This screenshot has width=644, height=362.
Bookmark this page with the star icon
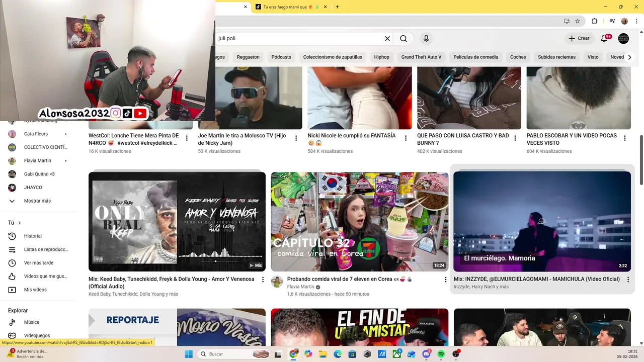(578, 21)
